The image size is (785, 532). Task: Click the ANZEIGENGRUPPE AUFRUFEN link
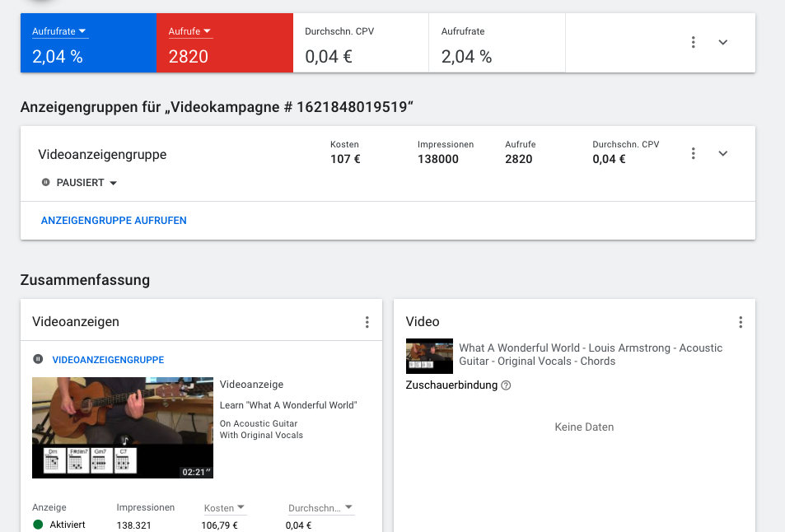tap(114, 221)
